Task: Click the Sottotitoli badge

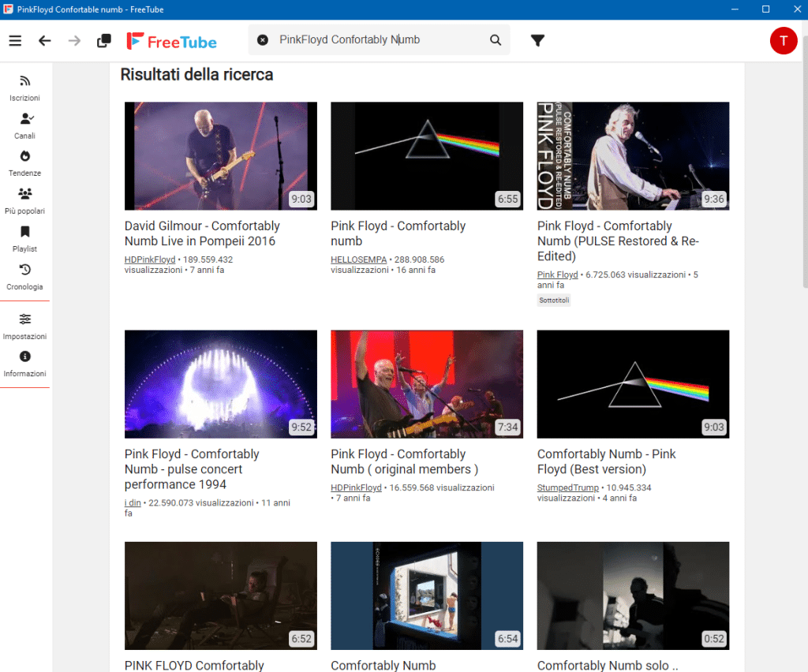Action: point(554,301)
